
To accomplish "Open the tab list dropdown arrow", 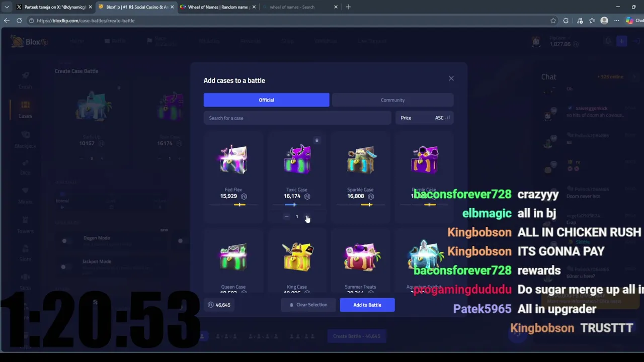I will (7, 7).
